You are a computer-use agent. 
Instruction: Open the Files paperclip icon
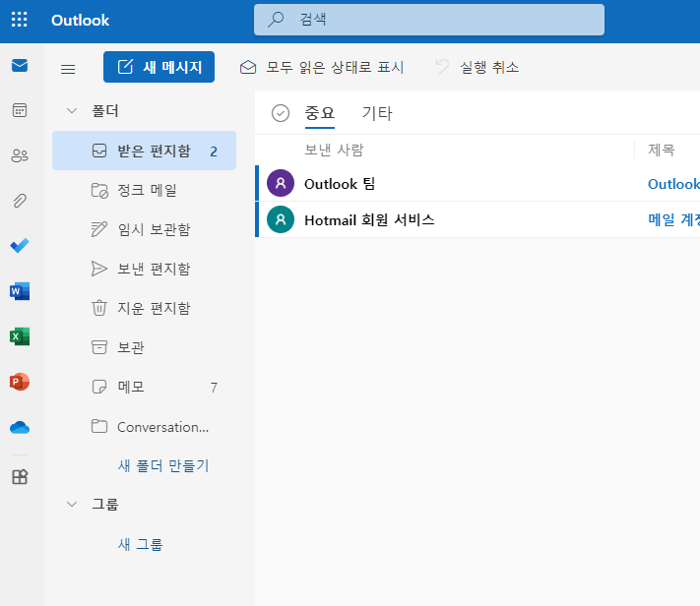[x=20, y=201]
